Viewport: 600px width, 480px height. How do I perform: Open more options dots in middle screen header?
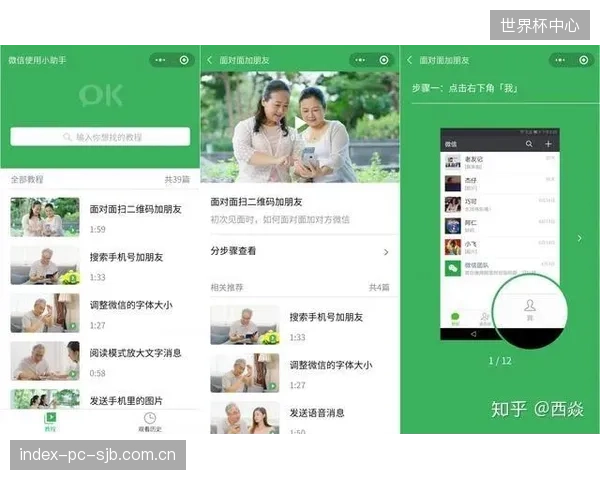pyautogui.click(x=360, y=60)
